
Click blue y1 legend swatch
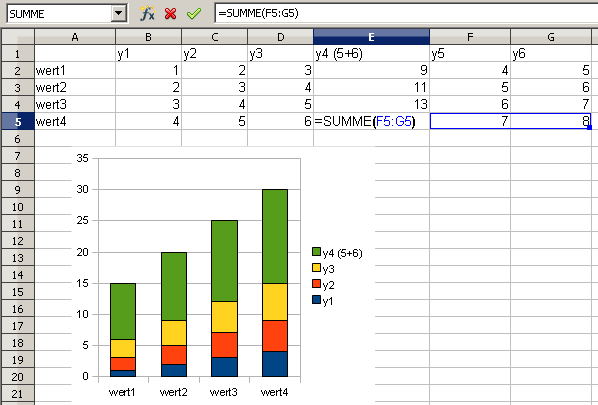pos(316,300)
